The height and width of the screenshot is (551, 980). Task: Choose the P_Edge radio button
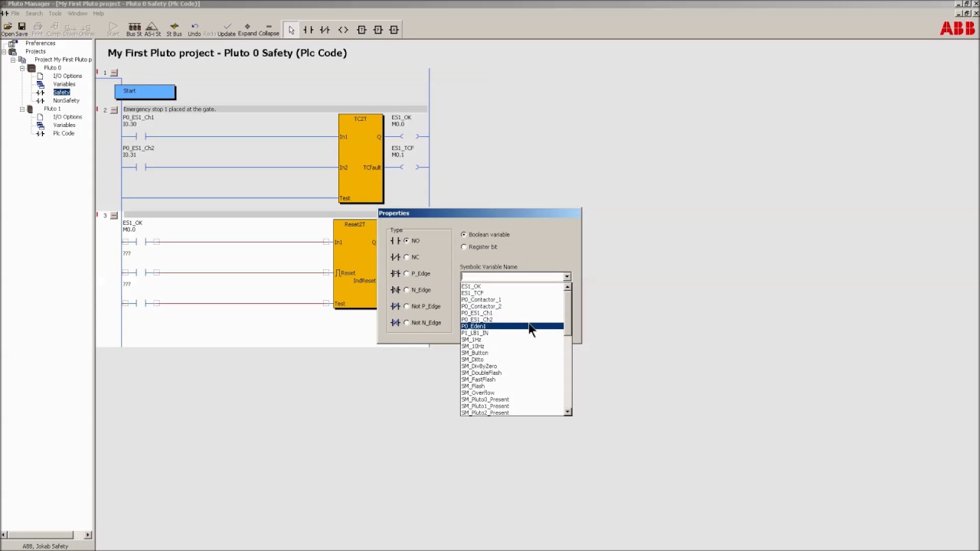point(407,273)
